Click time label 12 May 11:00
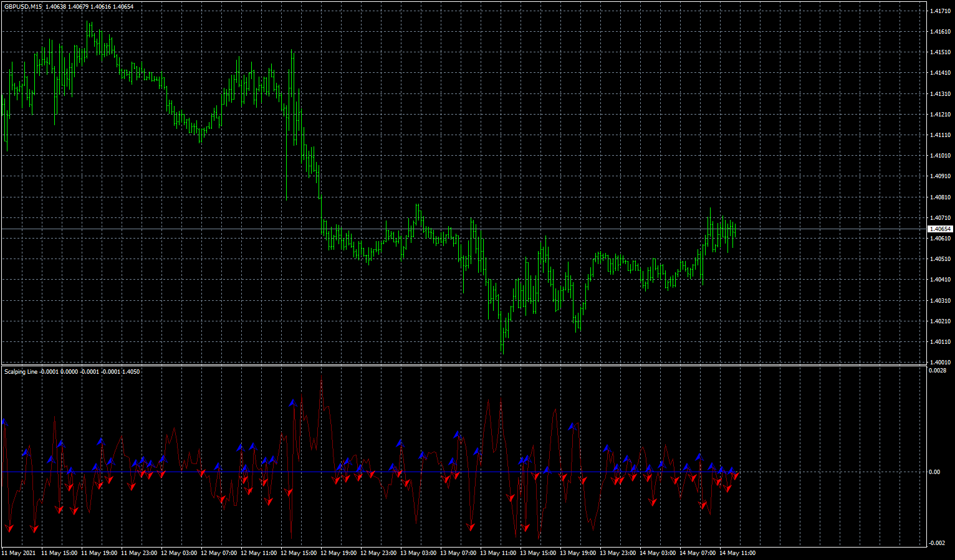The image size is (955, 560). click(x=259, y=553)
